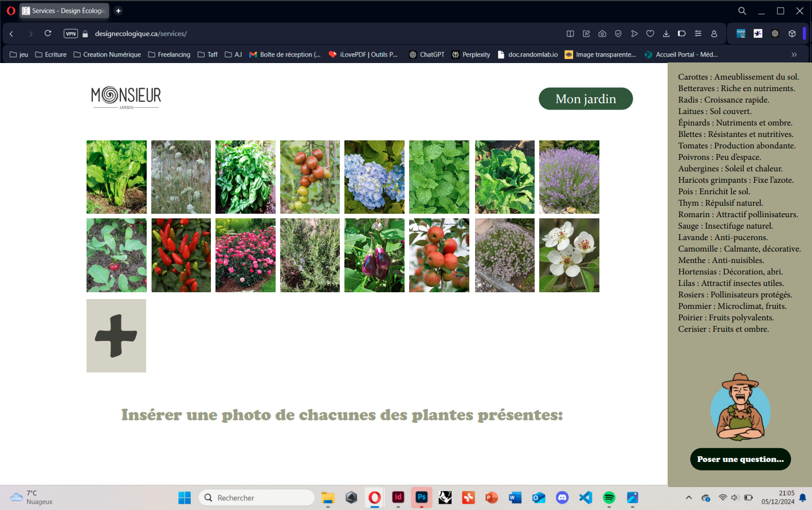Open the downloads icon in toolbar
812x510 pixels.
coord(666,34)
